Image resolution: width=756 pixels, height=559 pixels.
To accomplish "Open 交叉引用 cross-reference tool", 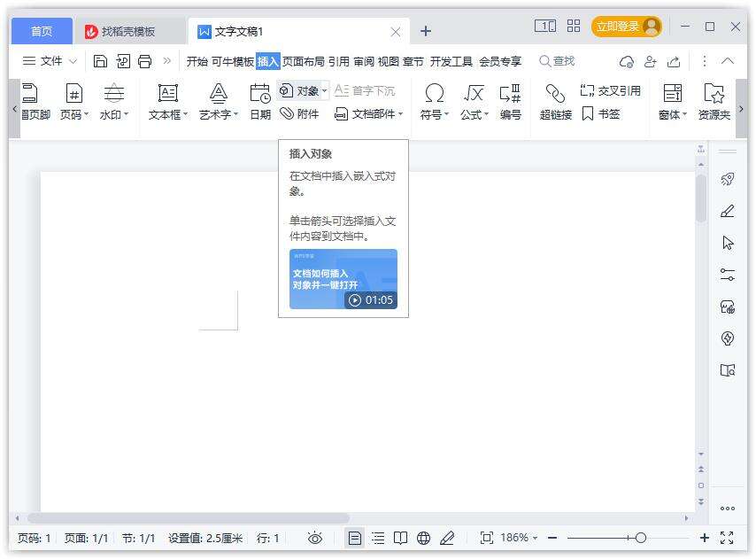I will (x=610, y=90).
